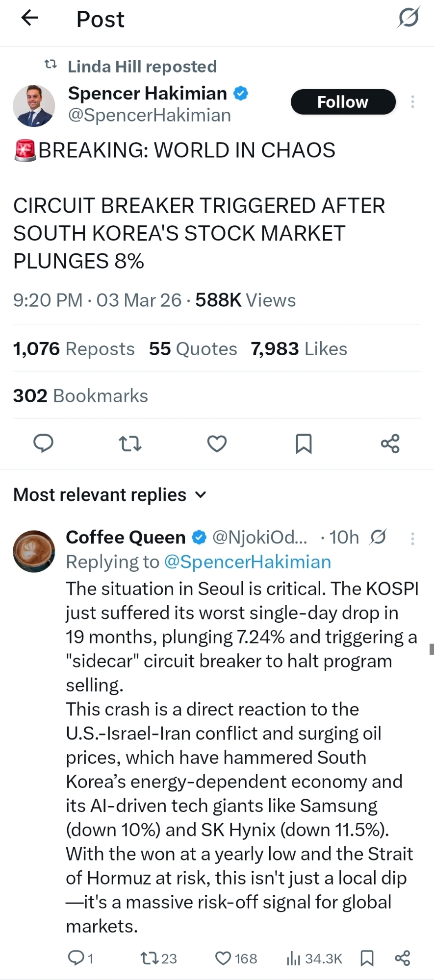View the 1,076 Reposts list

point(74,349)
